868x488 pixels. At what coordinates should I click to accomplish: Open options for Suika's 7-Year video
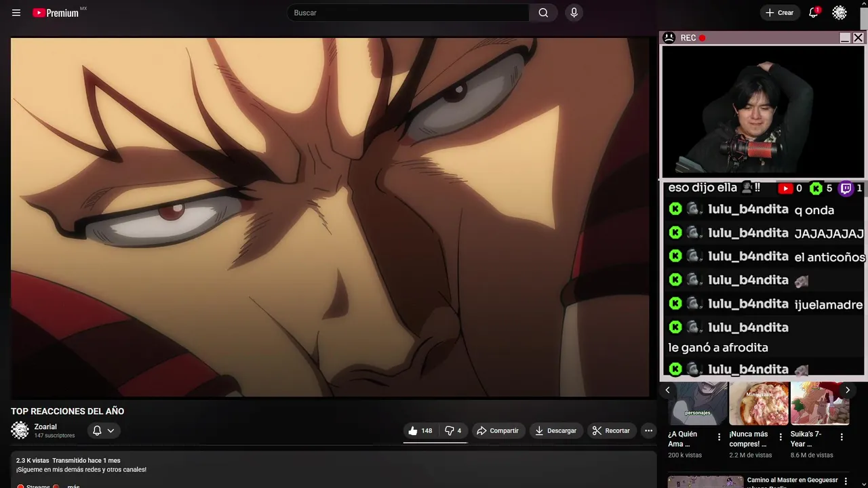click(842, 437)
